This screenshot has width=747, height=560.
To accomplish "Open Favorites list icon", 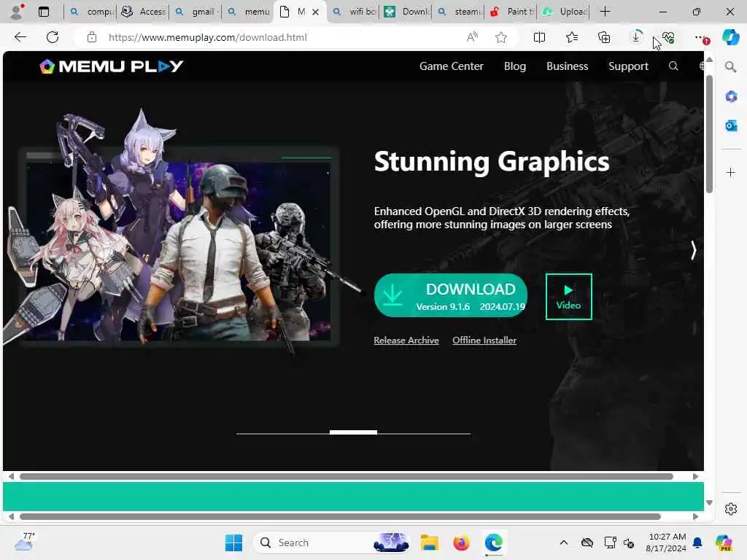I will pos(572,37).
